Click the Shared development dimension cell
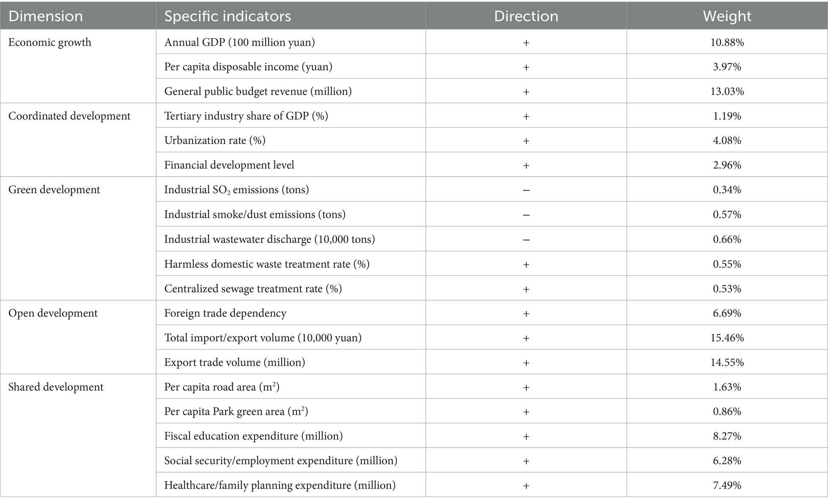The height and width of the screenshot is (504, 828). tap(56, 387)
